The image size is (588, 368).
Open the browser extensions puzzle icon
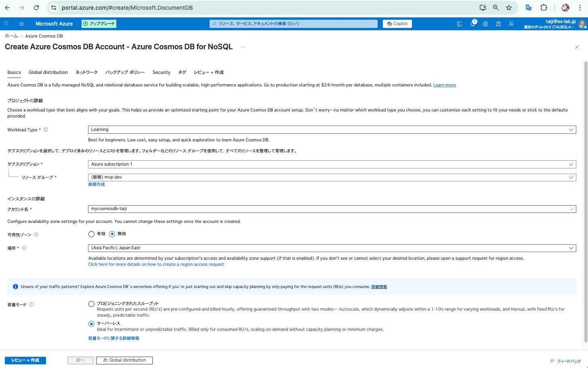(x=544, y=8)
